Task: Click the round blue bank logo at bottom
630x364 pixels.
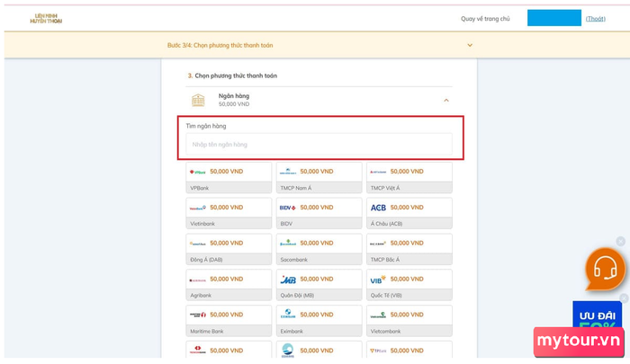Action: [288, 350]
